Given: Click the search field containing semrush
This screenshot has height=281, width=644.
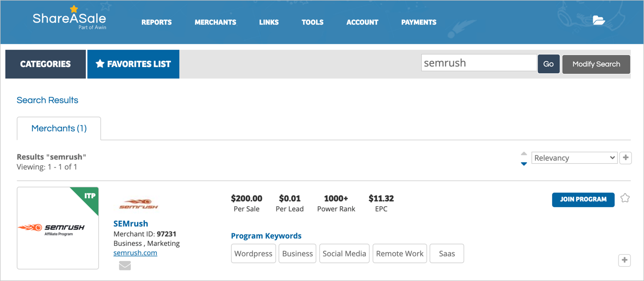Looking at the screenshot, I should click(x=478, y=63).
